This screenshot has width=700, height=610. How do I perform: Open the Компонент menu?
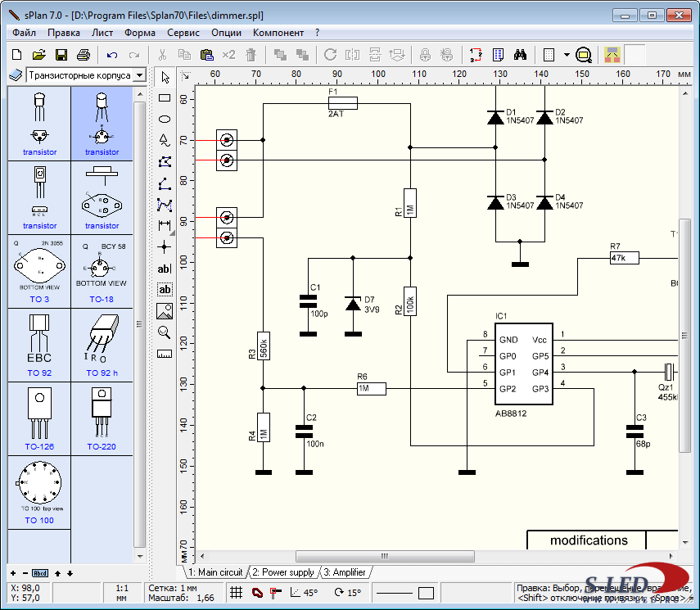pos(278,33)
